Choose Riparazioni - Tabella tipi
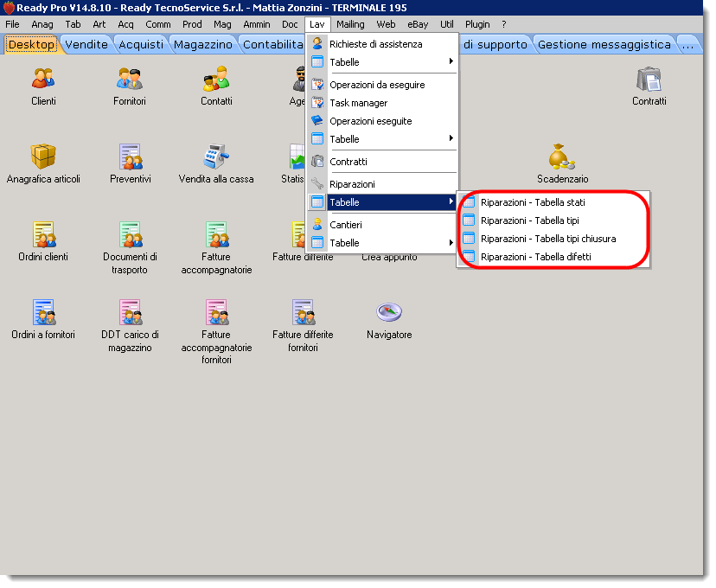Image resolution: width=716 pixels, height=588 pixels. pos(530,220)
